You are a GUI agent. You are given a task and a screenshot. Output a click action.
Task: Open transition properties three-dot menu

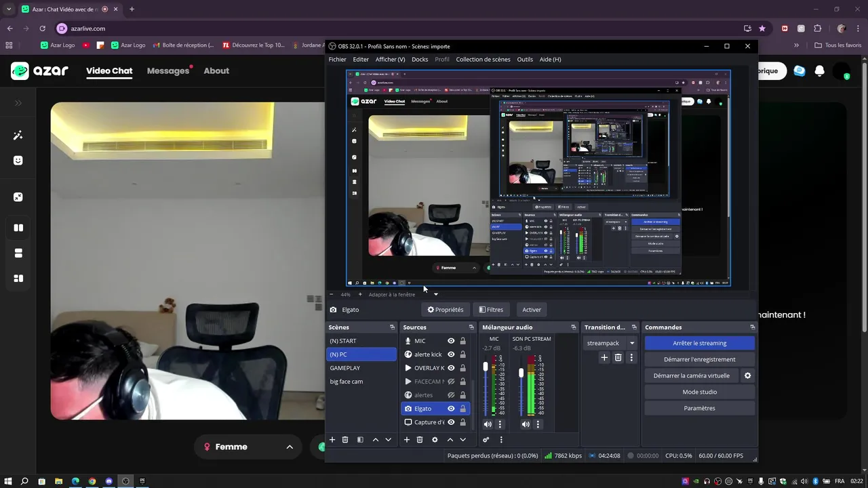(x=631, y=357)
